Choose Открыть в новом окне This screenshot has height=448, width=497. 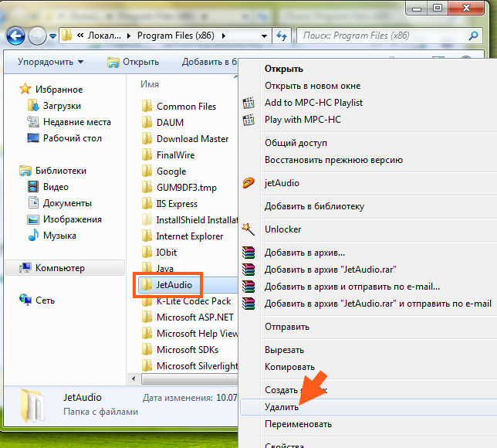pos(313,86)
